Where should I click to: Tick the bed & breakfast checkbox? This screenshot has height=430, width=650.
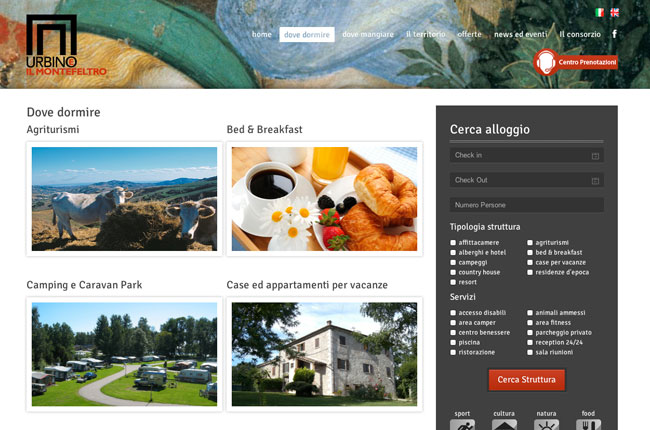click(x=530, y=253)
